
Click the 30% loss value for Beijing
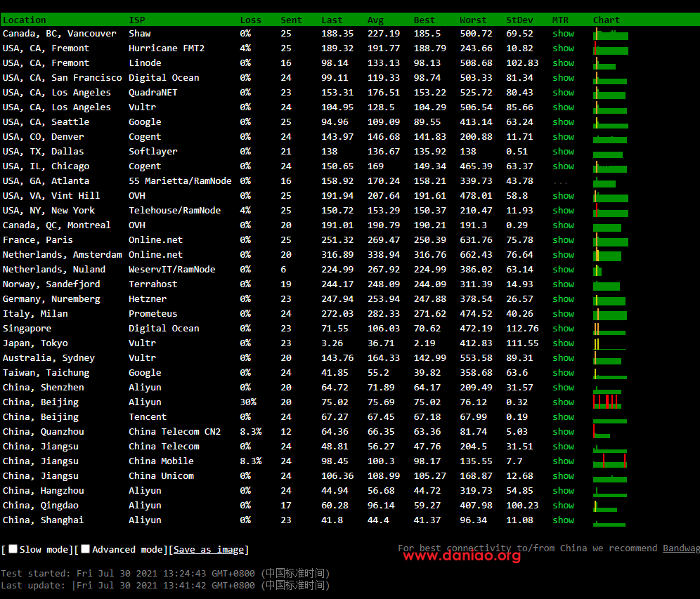(x=248, y=402)
